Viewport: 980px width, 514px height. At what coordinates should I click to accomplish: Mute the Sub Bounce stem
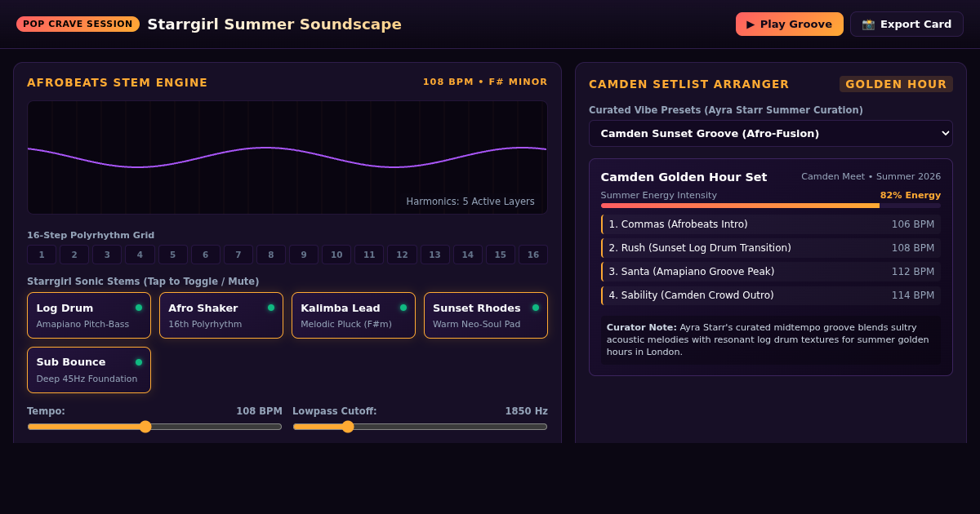(x=89, y=370)
